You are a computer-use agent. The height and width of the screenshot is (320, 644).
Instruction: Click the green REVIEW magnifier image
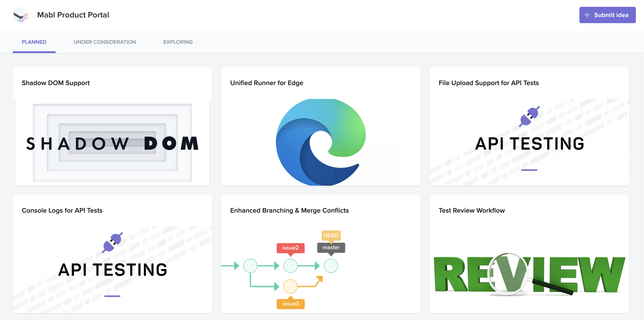click(529, 274)
